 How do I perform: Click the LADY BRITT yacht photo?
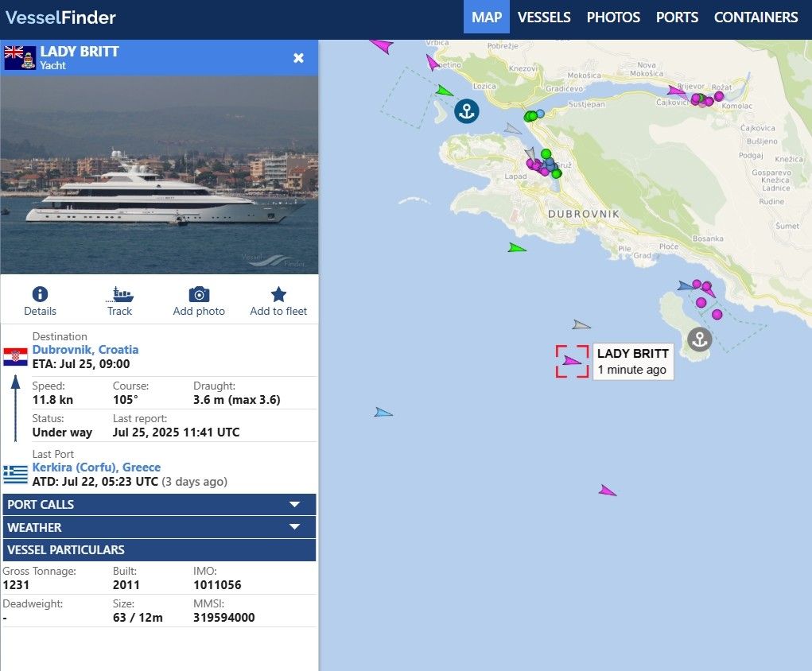pyautogui.click(x=159, y=175)
